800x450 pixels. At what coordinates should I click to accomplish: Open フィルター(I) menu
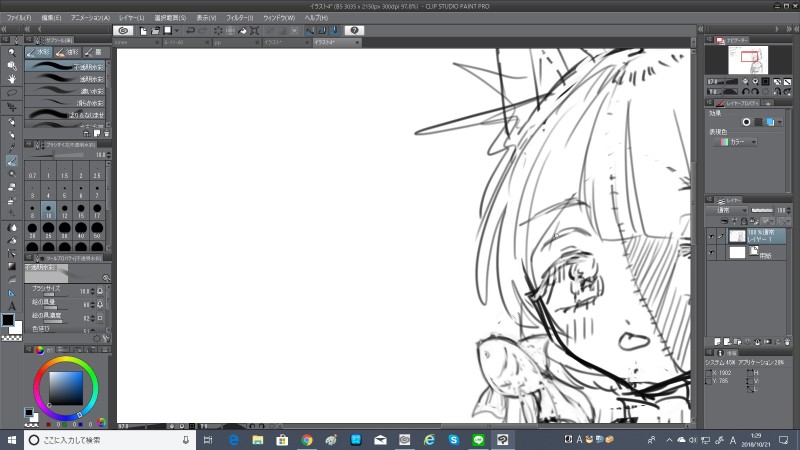click(240, 18)
